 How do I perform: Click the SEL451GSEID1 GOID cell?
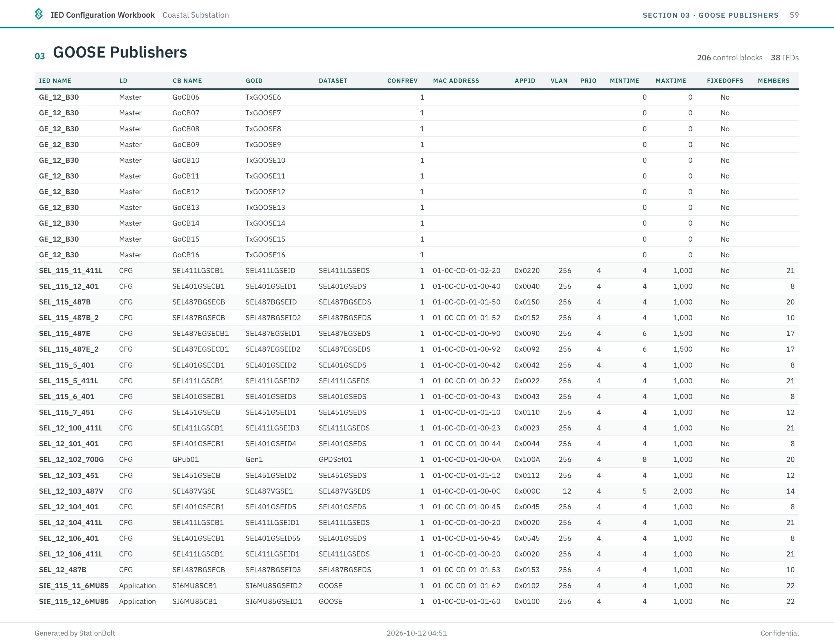[270, 412]
